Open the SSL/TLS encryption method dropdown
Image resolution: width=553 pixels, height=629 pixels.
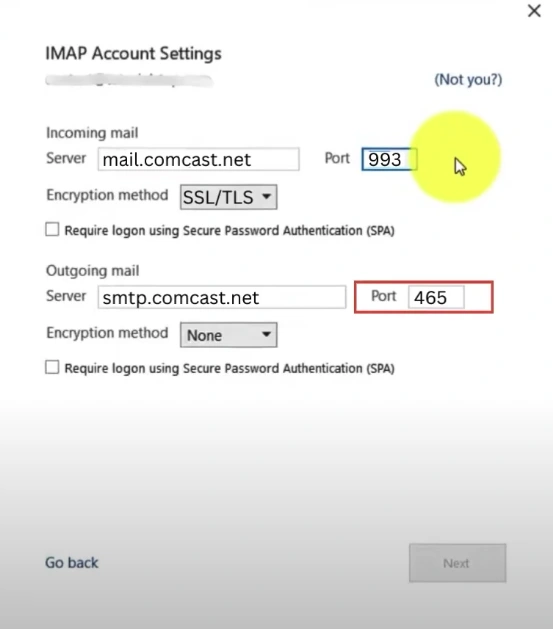point(228,197)
